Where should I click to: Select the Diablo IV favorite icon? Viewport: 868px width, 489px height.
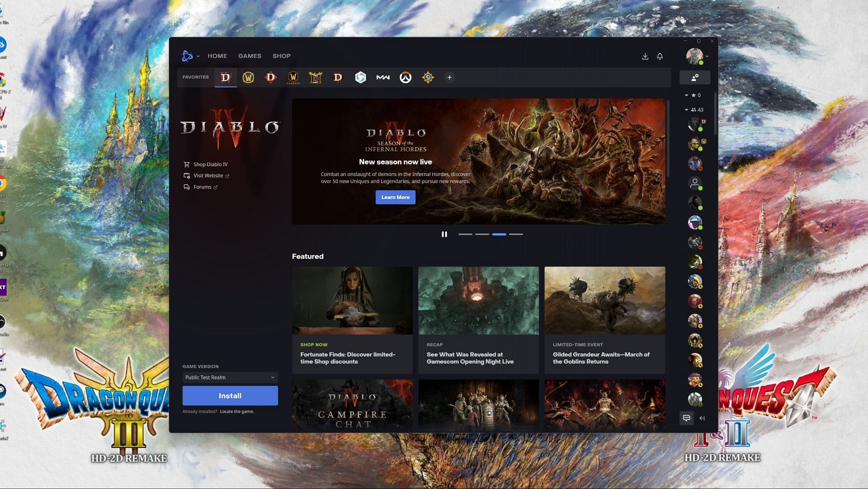pyautogui.click(x=225, y=77)
